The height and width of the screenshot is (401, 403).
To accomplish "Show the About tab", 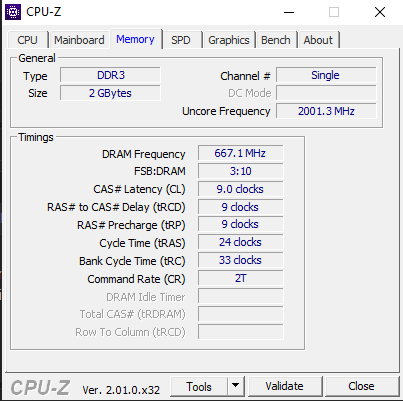I will click(x=318, y=40).
